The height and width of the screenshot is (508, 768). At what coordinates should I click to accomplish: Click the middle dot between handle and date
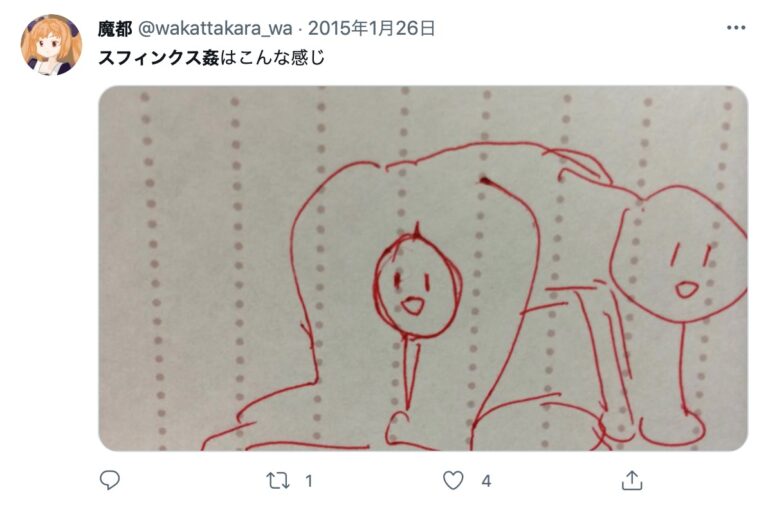300,29
